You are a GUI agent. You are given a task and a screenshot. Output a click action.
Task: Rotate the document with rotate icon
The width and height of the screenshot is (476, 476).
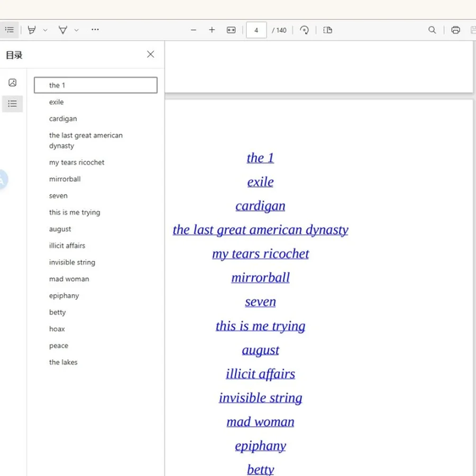304,30
